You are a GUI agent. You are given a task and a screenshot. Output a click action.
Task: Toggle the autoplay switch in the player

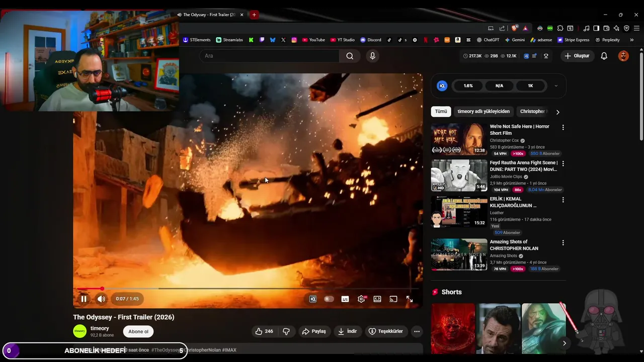[329, 299]
